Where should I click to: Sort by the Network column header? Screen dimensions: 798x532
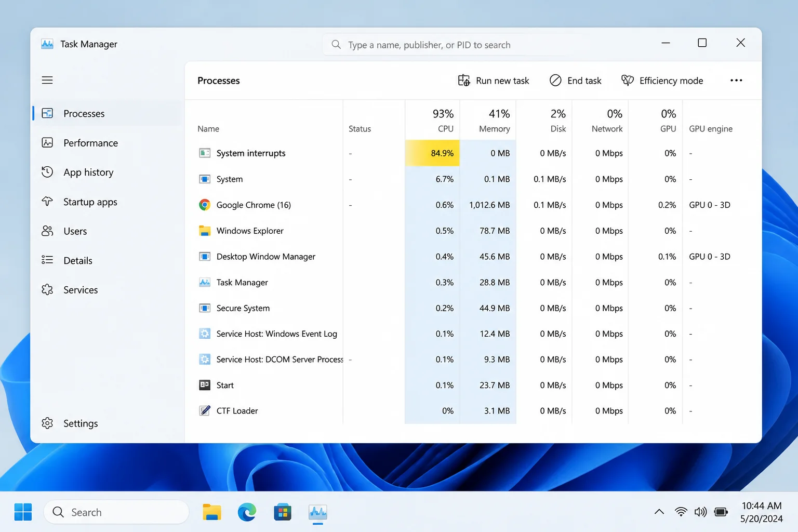[601, 120]
